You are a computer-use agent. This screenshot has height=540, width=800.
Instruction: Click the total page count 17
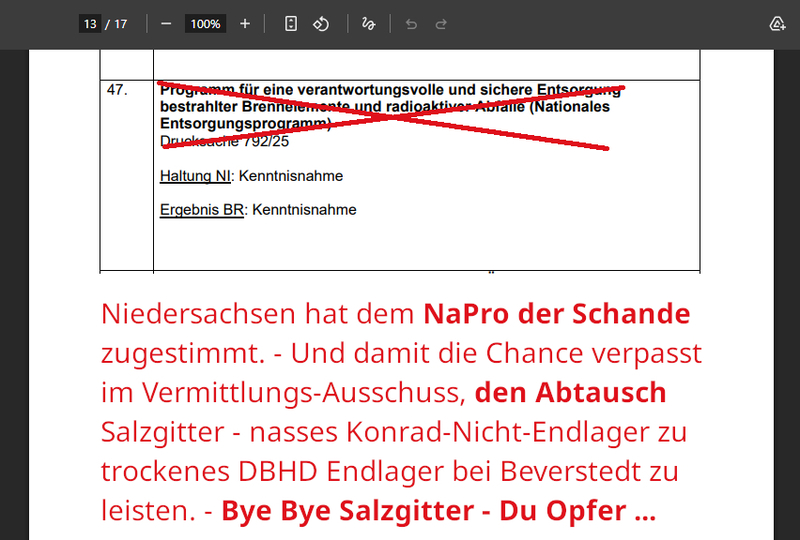point(120,24)
